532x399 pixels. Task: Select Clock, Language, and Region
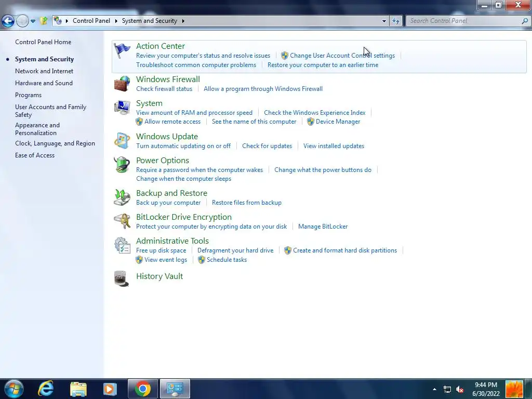pyautogui.click(x=55, y=143)
